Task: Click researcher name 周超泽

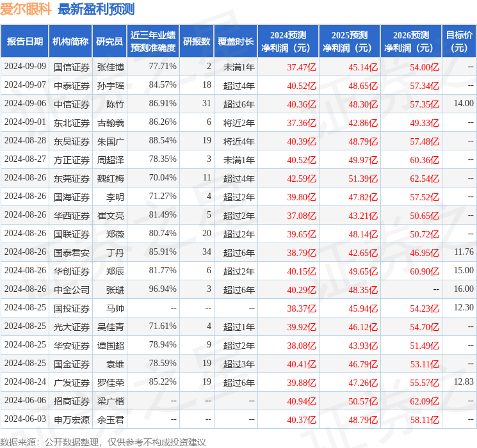Action: (x=110, y=160)
